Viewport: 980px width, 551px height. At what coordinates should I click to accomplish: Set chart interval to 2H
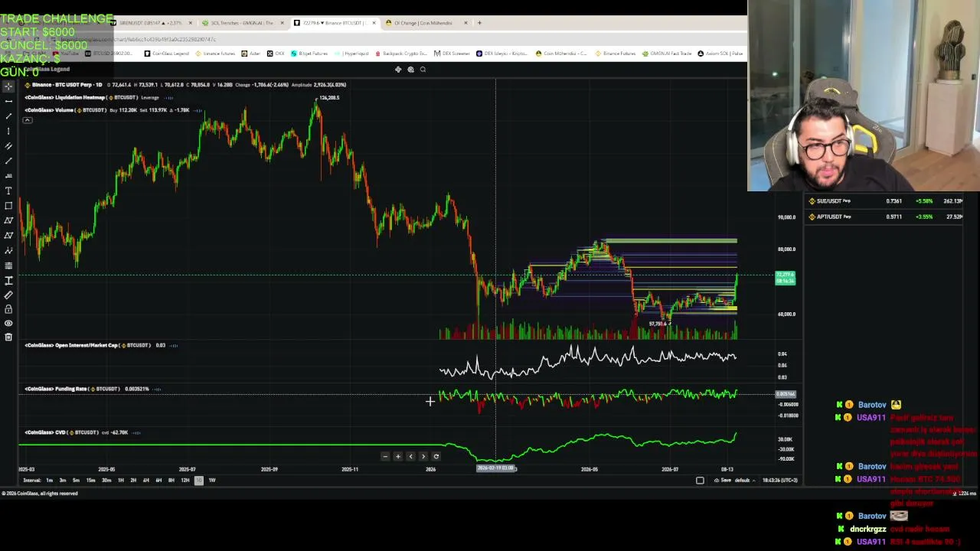point(133,481)
